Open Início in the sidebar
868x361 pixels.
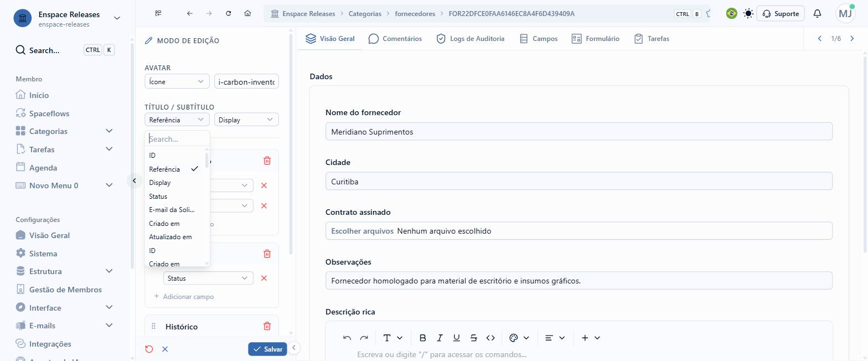pyautogui.click(x=39, y=95)
